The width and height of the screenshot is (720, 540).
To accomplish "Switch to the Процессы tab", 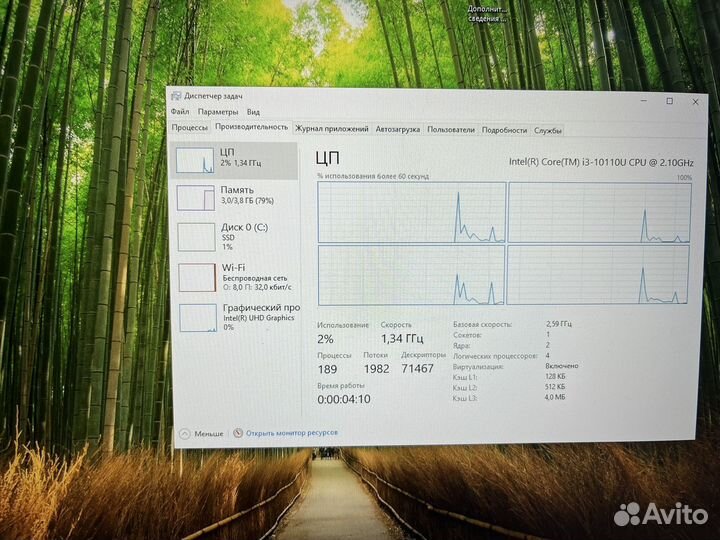I will tap(189, 128).
